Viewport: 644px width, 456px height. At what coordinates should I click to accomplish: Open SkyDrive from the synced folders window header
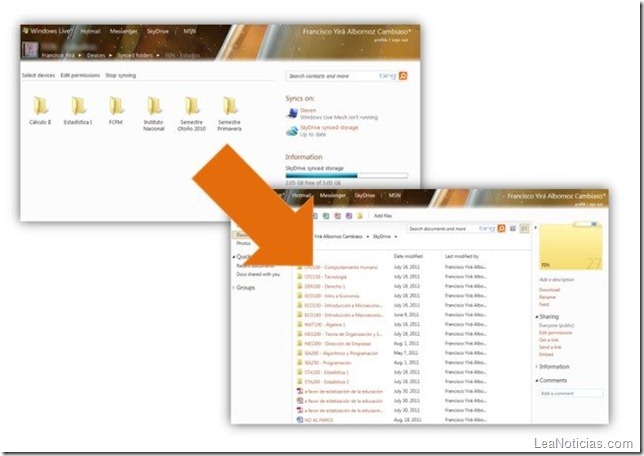158,31
